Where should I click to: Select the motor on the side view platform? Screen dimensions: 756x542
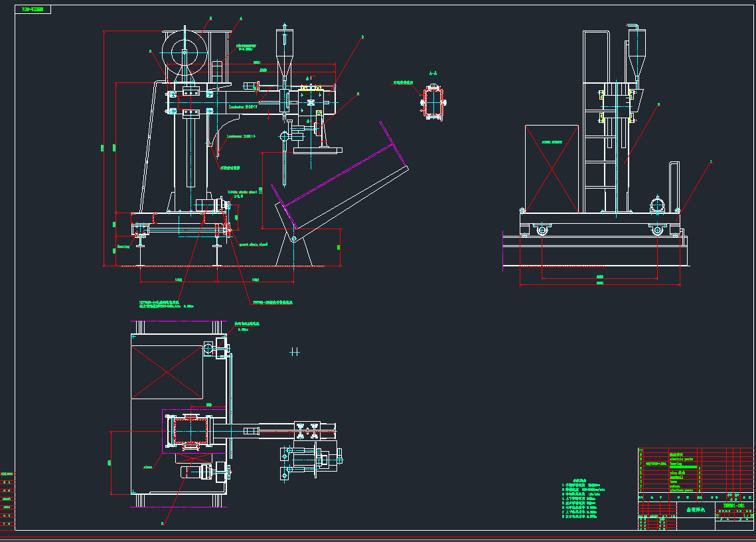[658, 204]
